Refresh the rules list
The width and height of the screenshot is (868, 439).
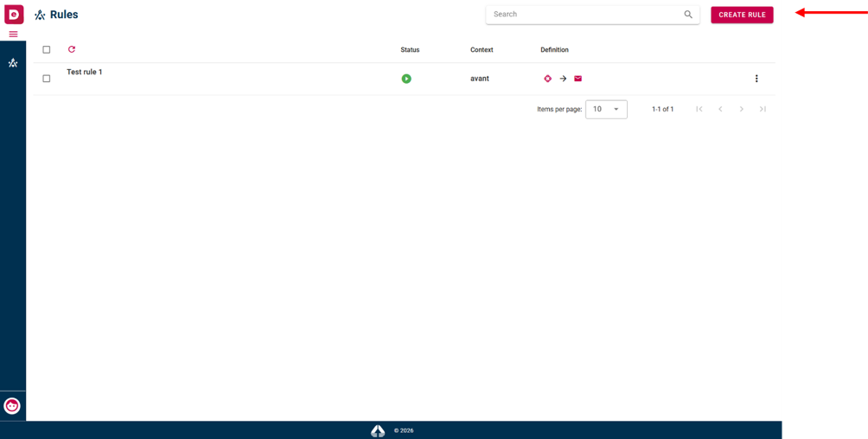[x=72, y=49]
